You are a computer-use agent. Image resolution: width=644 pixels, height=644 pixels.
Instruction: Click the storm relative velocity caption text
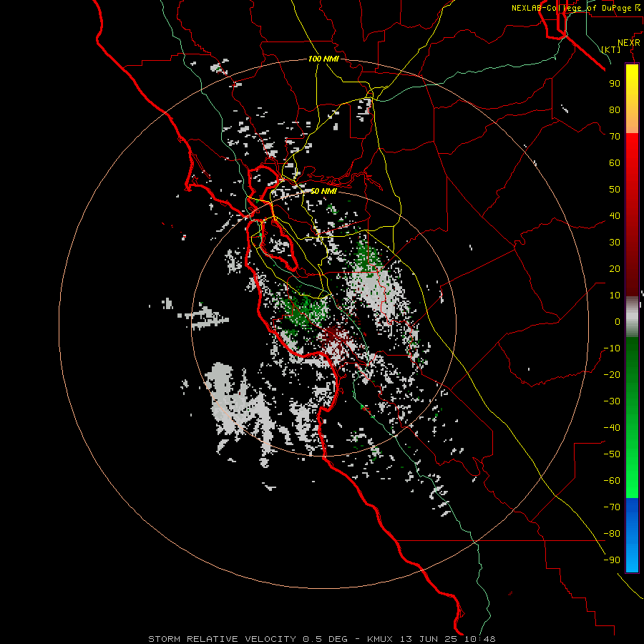[321, 639]
